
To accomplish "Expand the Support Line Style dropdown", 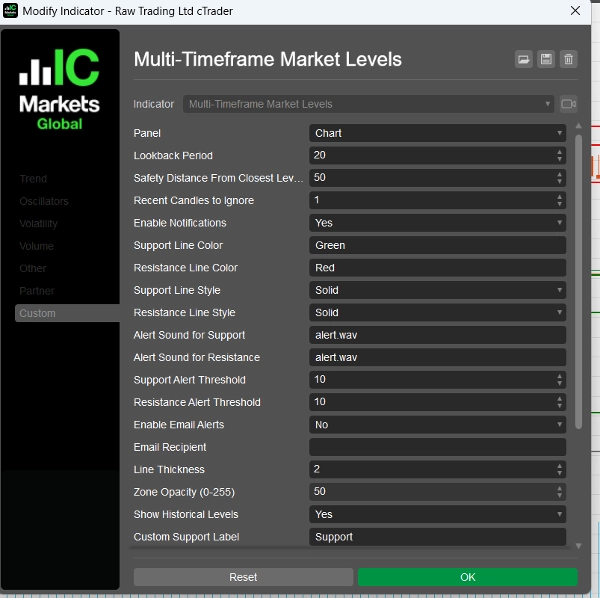I will [437, 290].
